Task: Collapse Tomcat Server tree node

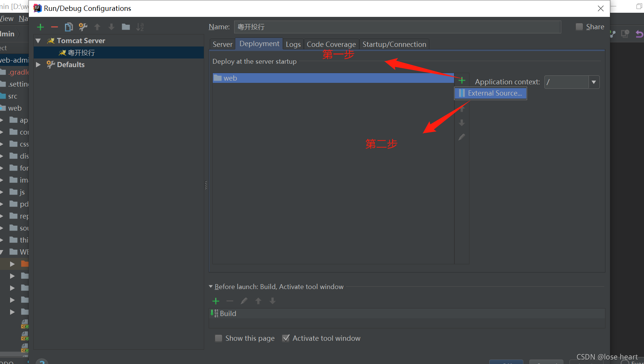Action: coord(38,40)
